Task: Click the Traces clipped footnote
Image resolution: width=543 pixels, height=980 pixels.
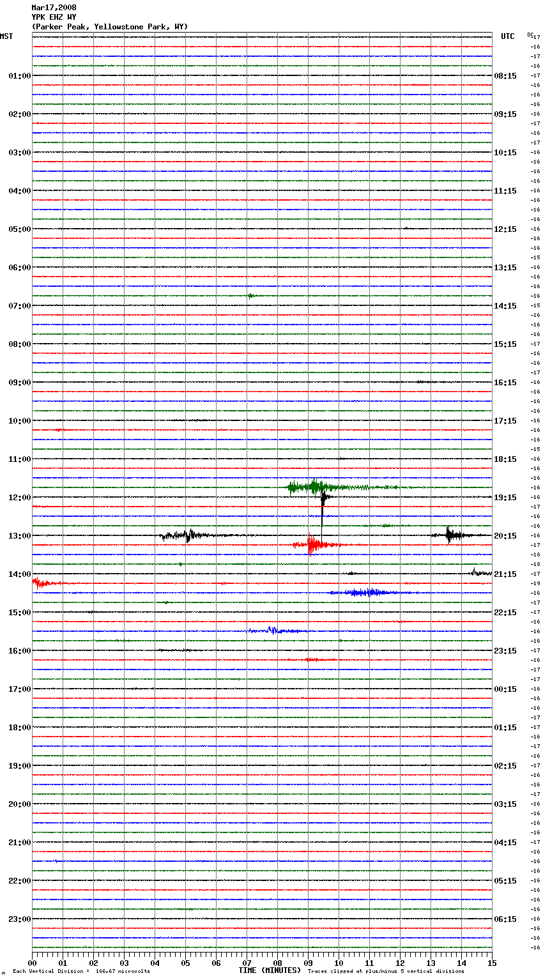Action: pos(386,972)
